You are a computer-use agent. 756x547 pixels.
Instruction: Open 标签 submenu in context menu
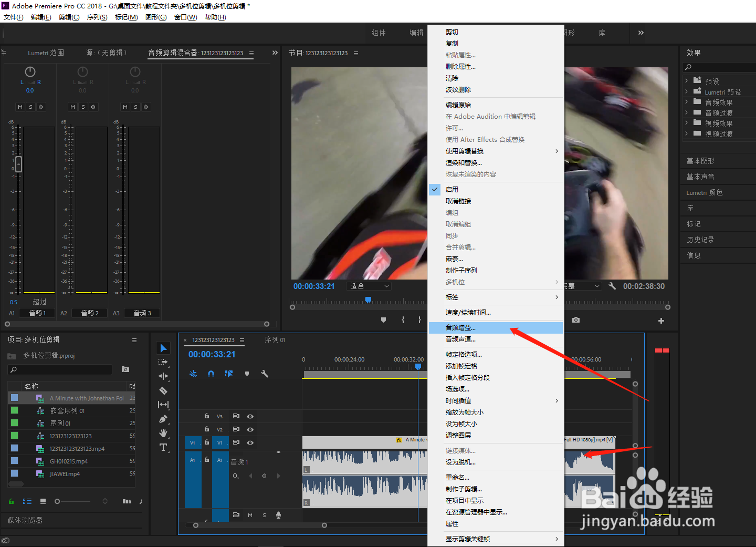click(x=496, y=297)
